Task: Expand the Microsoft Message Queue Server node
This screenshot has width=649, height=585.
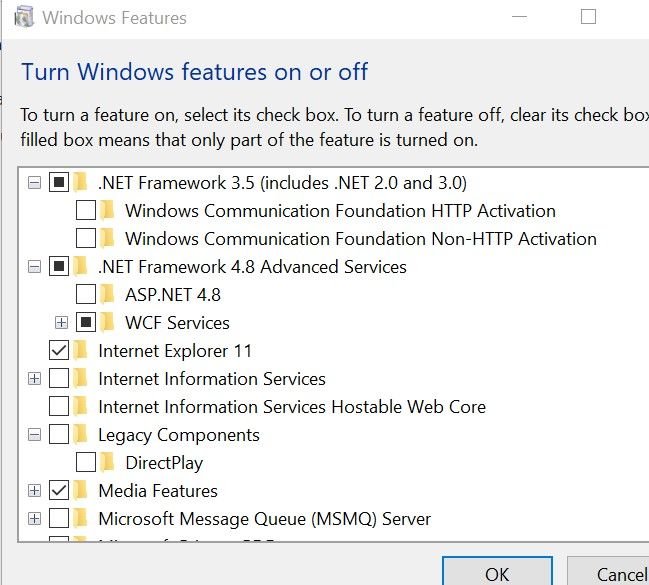Action: (x=35, y=519)
